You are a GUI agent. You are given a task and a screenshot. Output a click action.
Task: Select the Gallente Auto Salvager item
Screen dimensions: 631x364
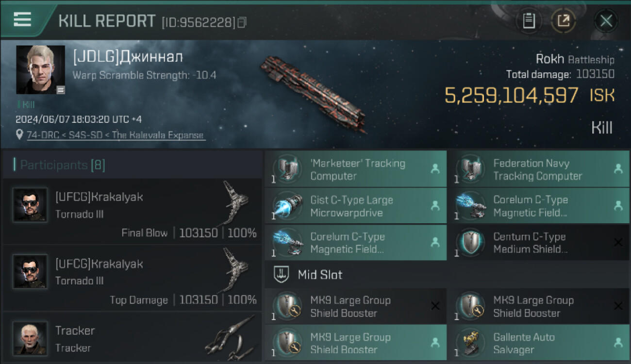coord(538,343)
